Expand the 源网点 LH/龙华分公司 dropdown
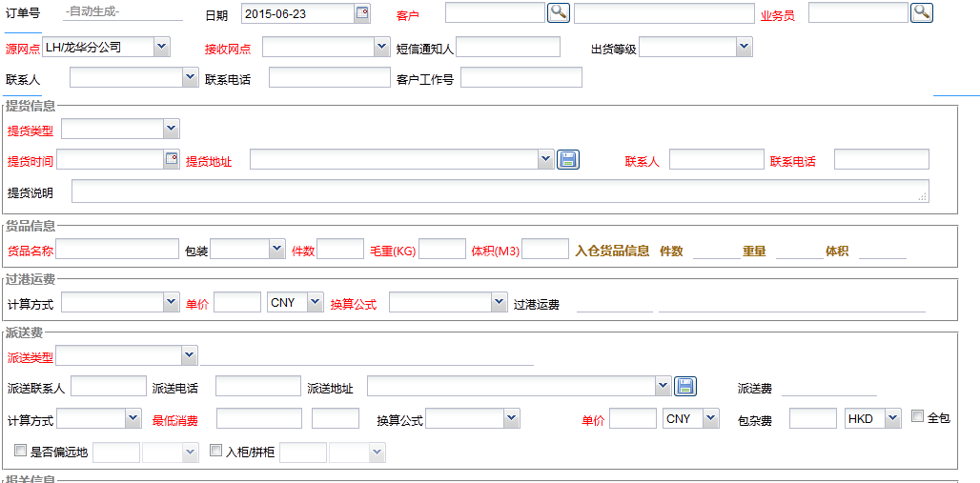980x483 pixels. tap(160, 47)
